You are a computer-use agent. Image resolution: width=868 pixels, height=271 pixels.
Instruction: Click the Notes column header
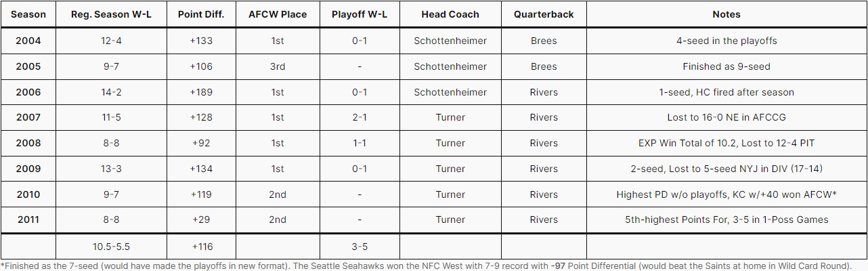(726, 14)
